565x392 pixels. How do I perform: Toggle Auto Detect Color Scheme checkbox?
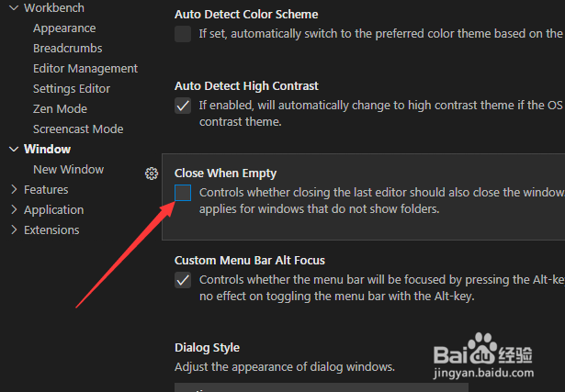(x=183, y=35)
